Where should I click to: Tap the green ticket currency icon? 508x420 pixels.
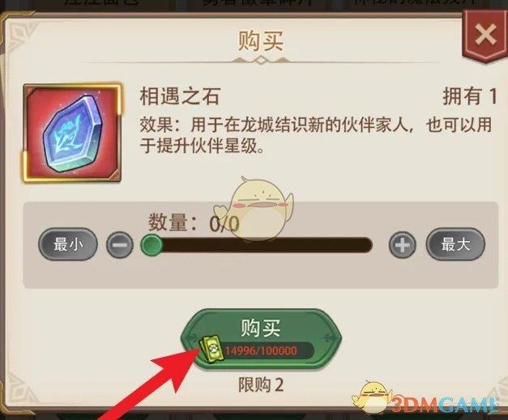point(211,350)
